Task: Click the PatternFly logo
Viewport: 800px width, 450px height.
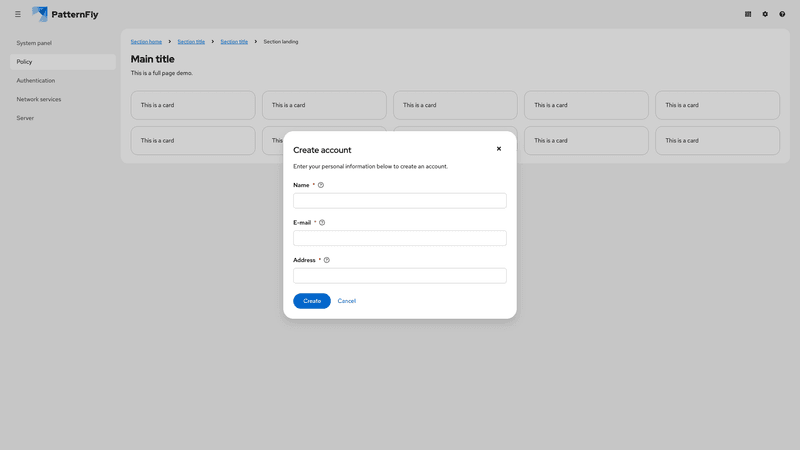Action: [x=65, y=14]
